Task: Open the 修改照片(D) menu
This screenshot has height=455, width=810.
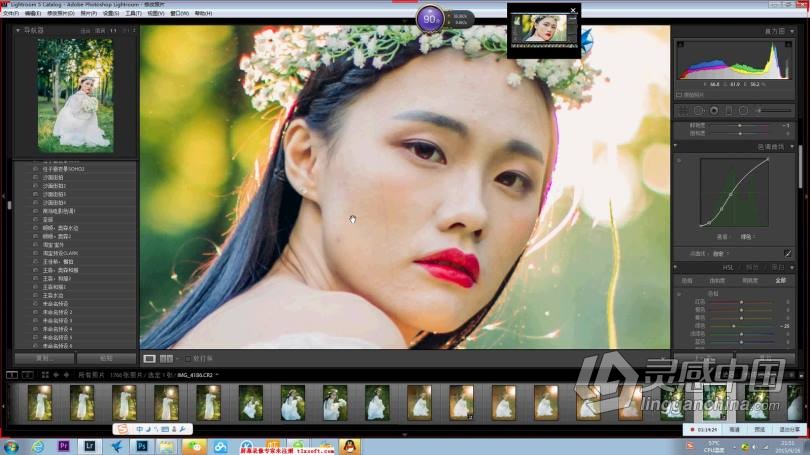Action: [61, 13]
